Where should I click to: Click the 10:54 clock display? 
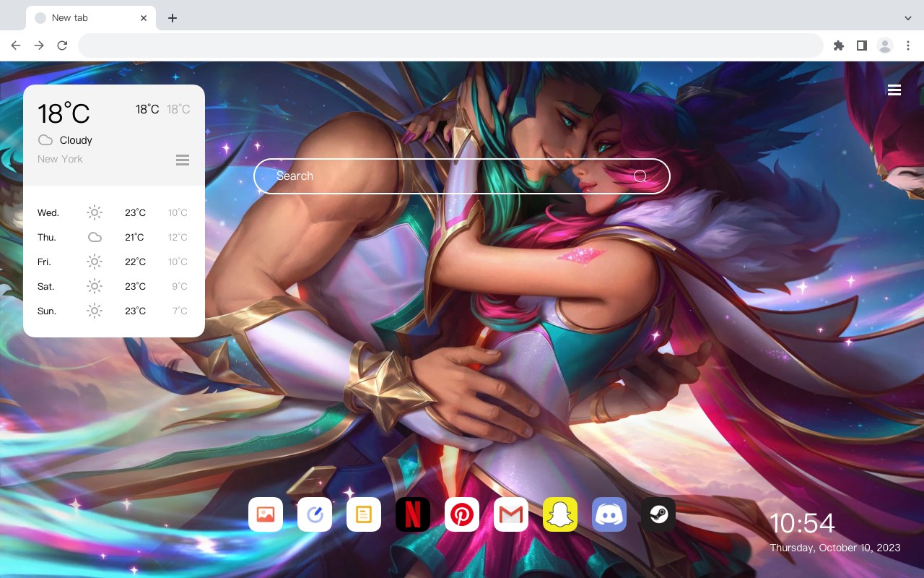click(x=802, y=523)
